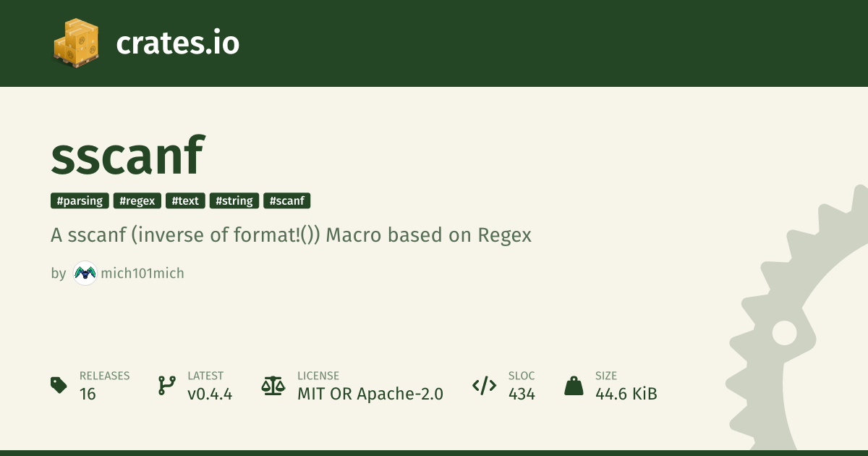The height and width of the screenshot is (456, 868).
Task: Click the 44.6 KiB size value
Action: [x=626, y=394]
